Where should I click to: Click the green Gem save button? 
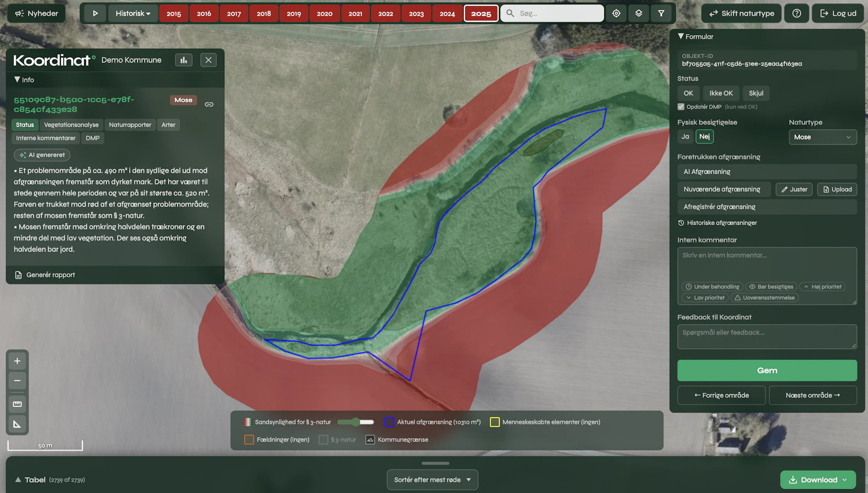(767, 371)
